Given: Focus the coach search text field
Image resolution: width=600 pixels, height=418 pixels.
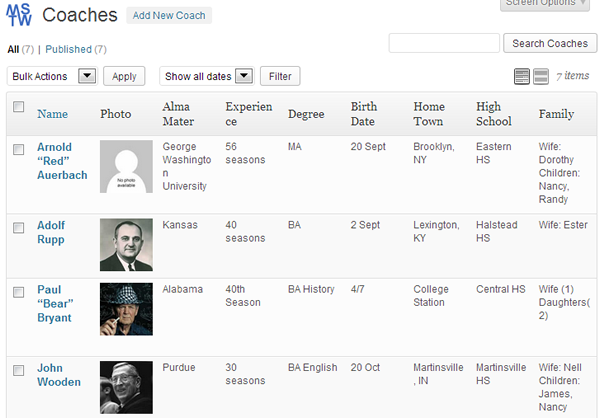Looking at the screenshot, I should [x=443, y=43].
